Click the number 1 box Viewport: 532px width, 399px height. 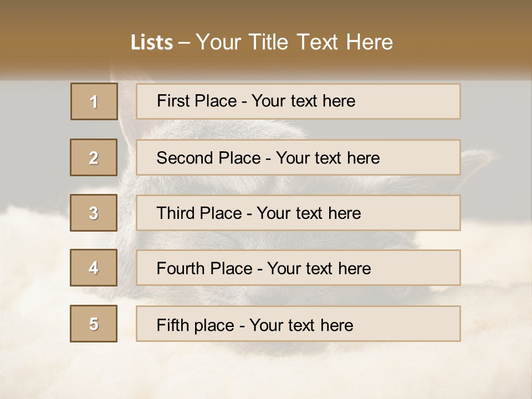coord(94,101)
